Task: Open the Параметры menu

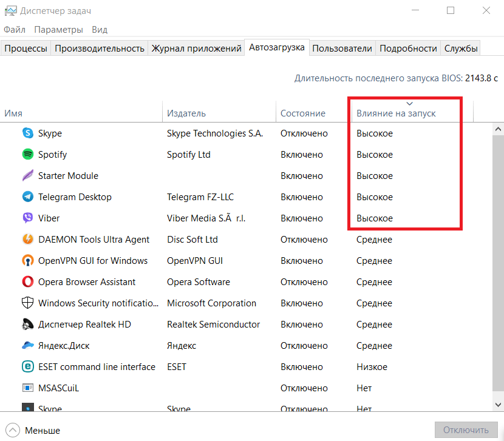Action: [x=58, y=30]
